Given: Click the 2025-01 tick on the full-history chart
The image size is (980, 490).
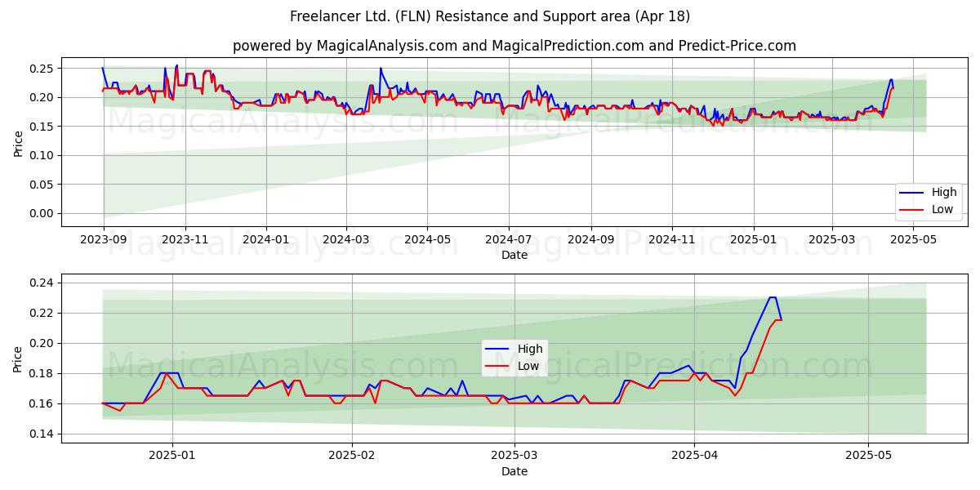Looking at the screenshot, I should [754, 240].
